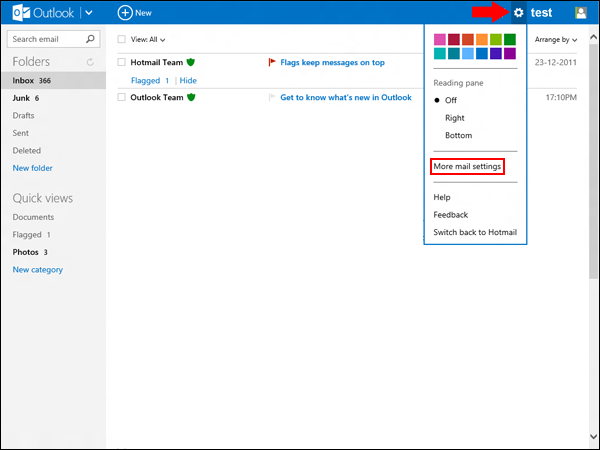The image size is (600, 450).
Task: Open the Sent folder
Action: (x=21, y=133)
